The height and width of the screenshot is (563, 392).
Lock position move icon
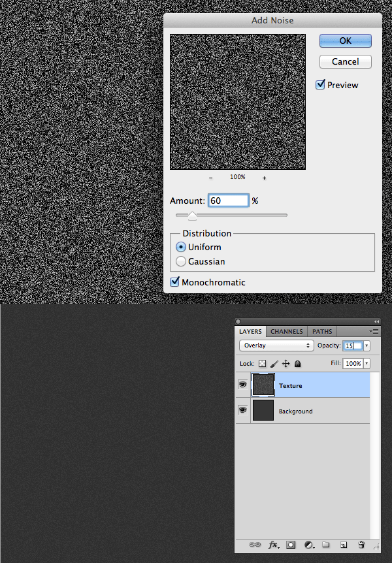click(286, 364)
